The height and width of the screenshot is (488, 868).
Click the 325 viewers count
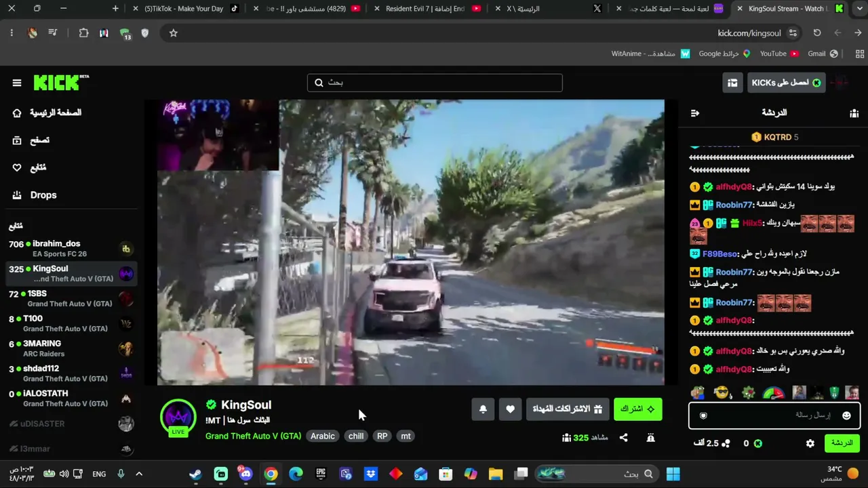tap(585, 438)
